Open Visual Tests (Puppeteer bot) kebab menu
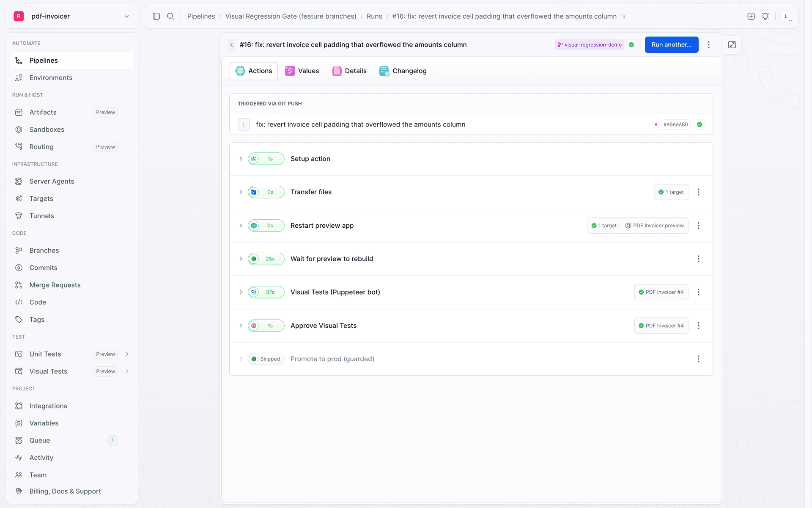Viewport: 812px width, 508px height. click(699, 292)
